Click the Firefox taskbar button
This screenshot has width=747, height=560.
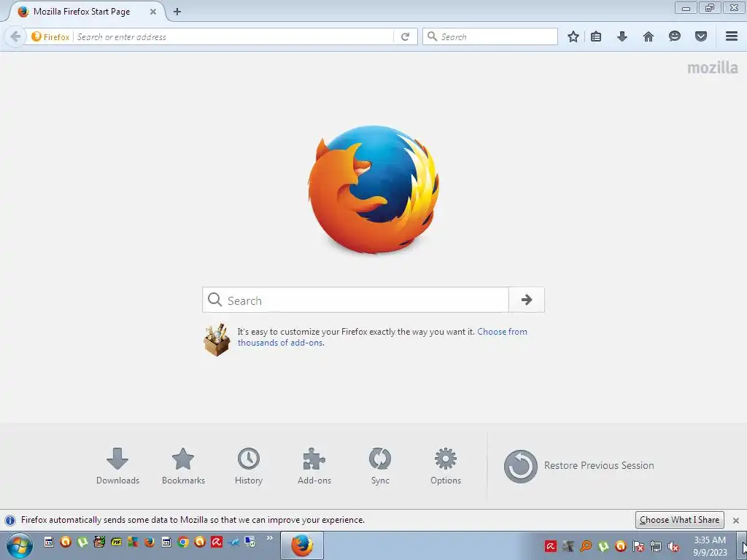click(x=302, y=545)
